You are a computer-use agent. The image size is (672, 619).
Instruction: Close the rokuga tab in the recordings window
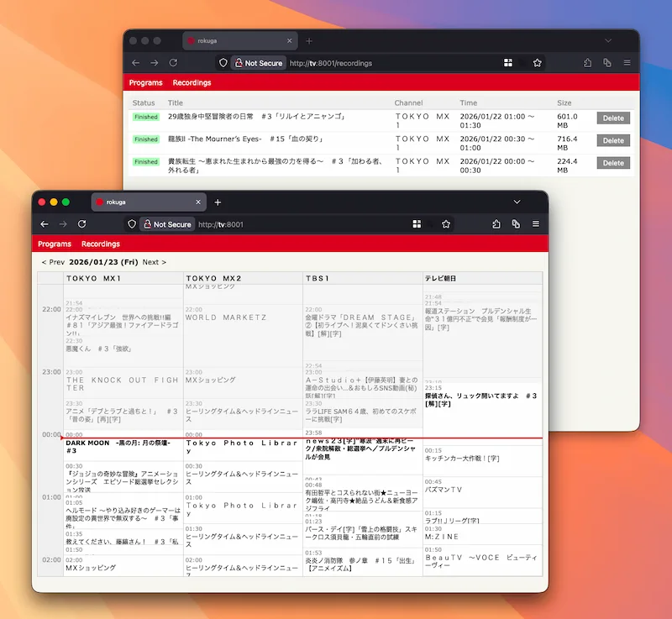pyautogui.click(x=289, y=40)
